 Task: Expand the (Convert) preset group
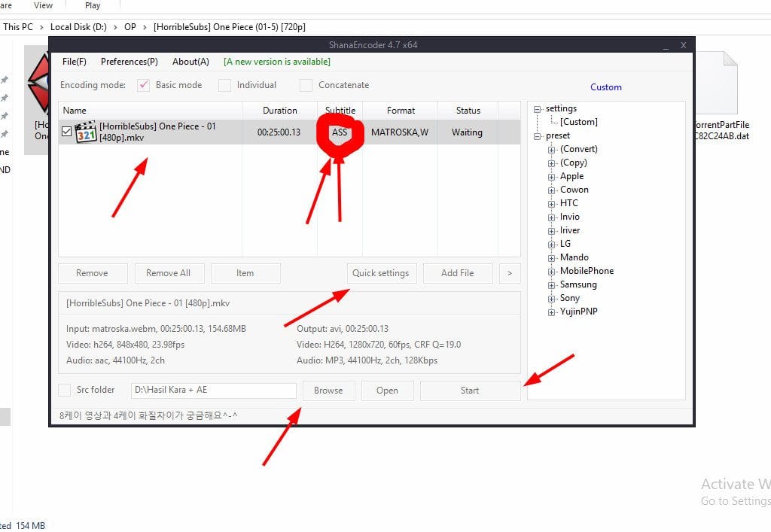click(551, 150)
